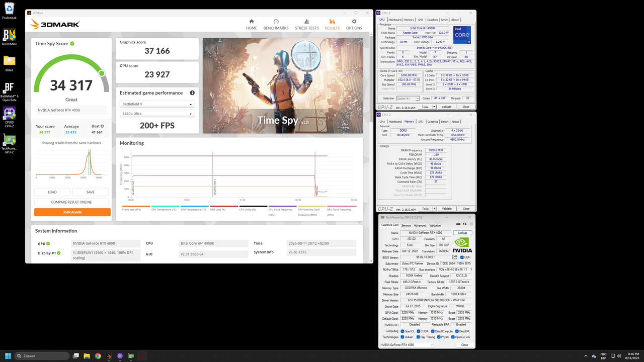Click the Windows Start button
644x362 pixels.
tap(8, 356)
